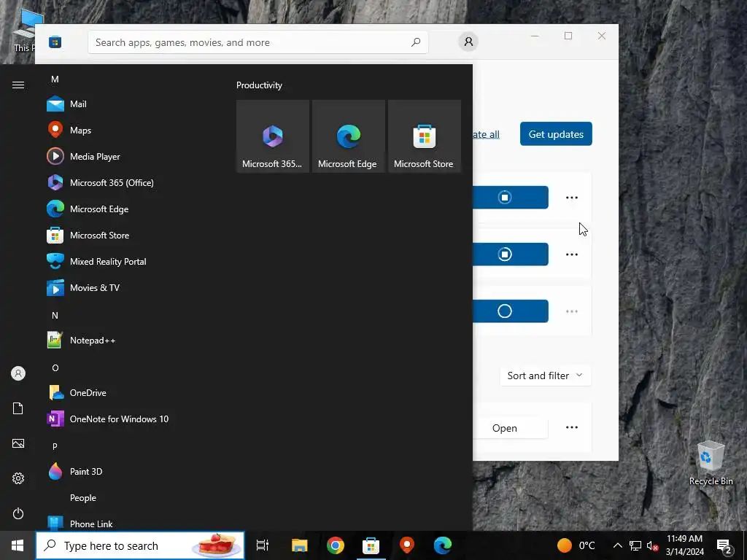Click the Get updates button in Store
747x560 pixels.
[x=556, y=134]
